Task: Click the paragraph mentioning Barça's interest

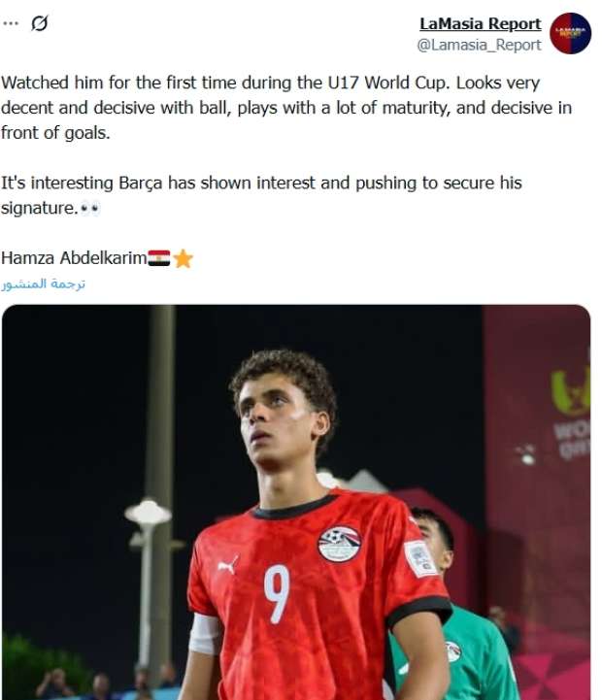Action: [262, 195]
